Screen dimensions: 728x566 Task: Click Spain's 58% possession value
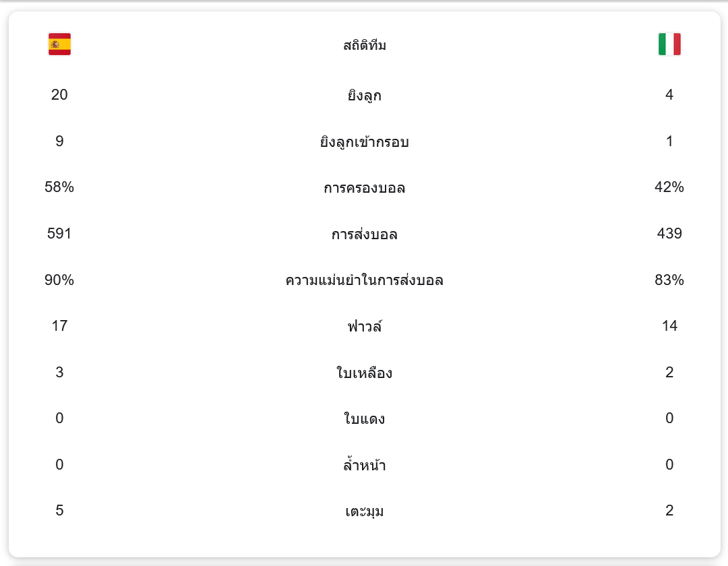point(59,187)
